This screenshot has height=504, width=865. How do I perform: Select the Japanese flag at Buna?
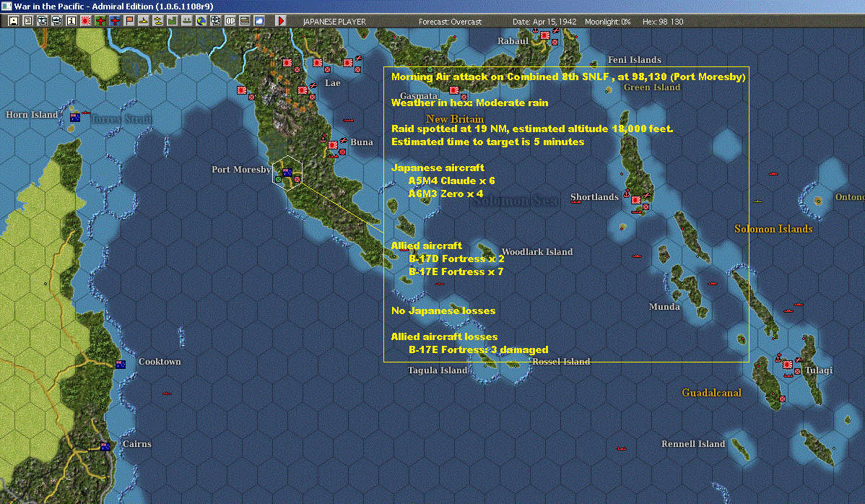(333, 145)
